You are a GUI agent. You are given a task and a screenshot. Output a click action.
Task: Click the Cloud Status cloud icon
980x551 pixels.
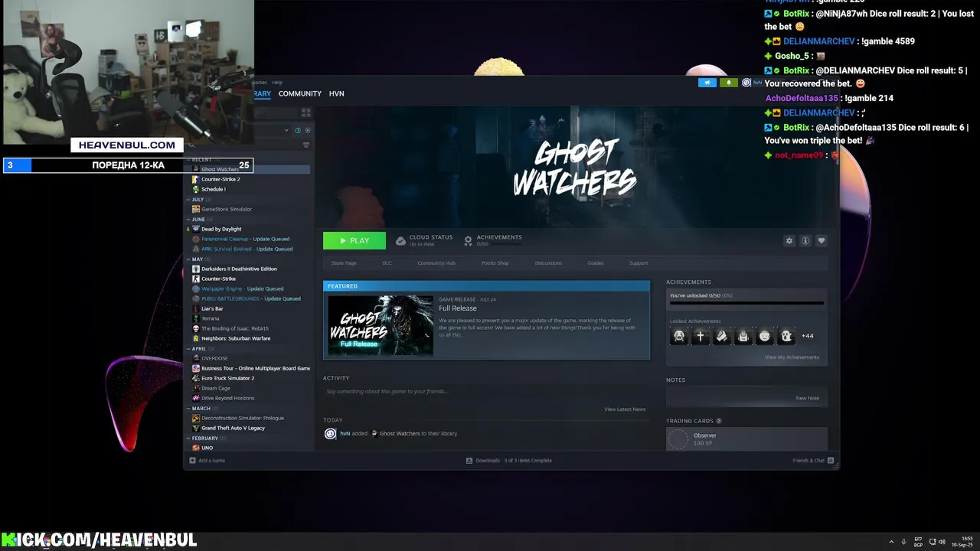pyautogui.click(x=400, y=240)
